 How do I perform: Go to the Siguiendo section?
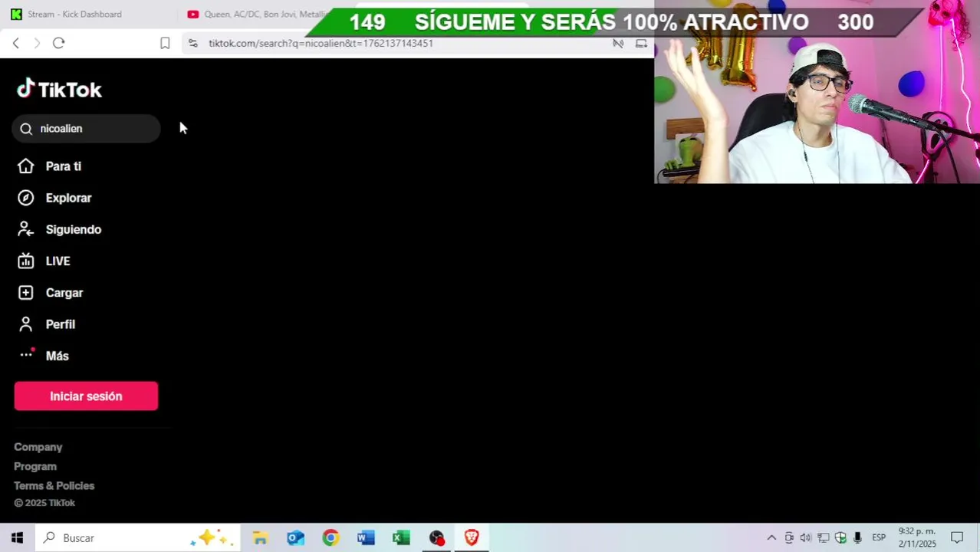tap(73, 229)
